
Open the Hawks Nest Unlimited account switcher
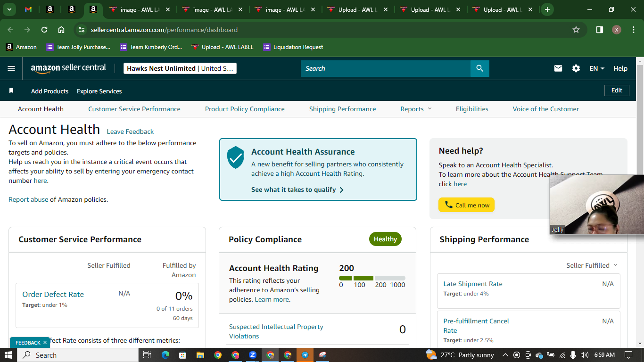pyautogui.click(x=180, y=68)
